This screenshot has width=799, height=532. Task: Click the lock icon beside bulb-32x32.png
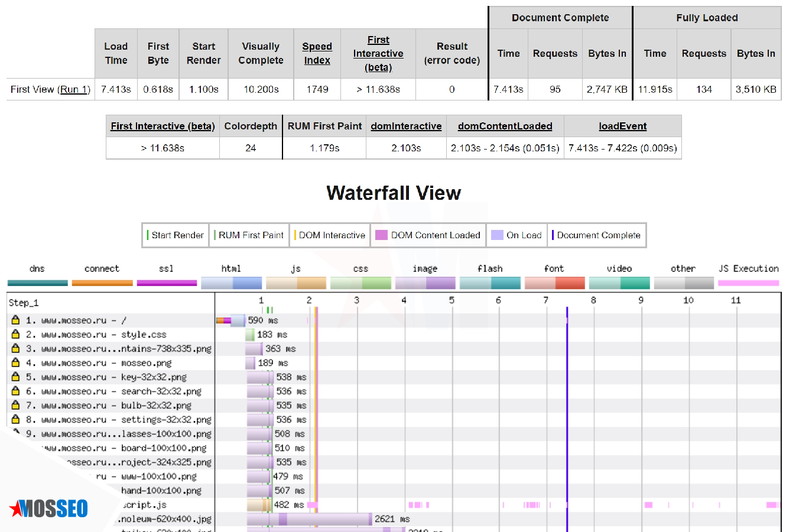point(15,406)
